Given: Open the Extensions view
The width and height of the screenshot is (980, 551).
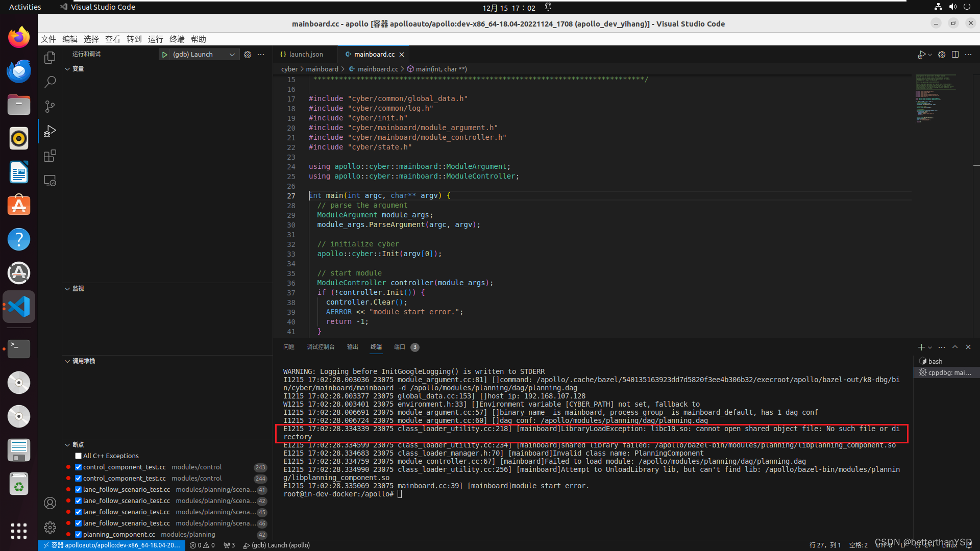Looking at the screenshot, I should click(x=50, y=156).
